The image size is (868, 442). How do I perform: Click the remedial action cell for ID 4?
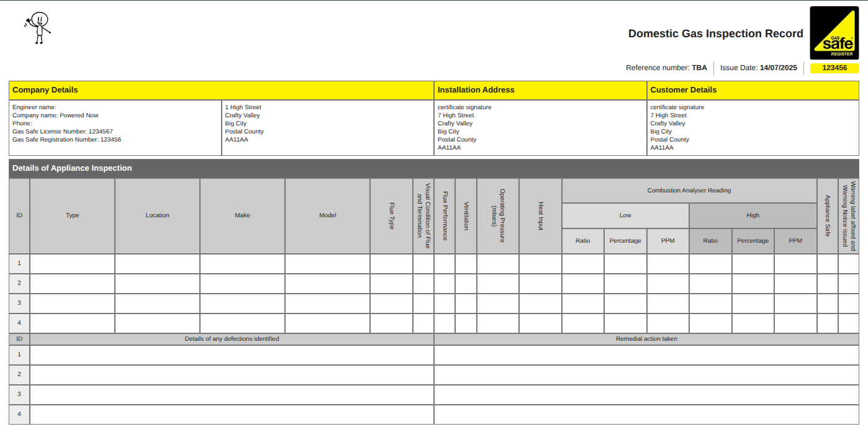click(647, 415)
